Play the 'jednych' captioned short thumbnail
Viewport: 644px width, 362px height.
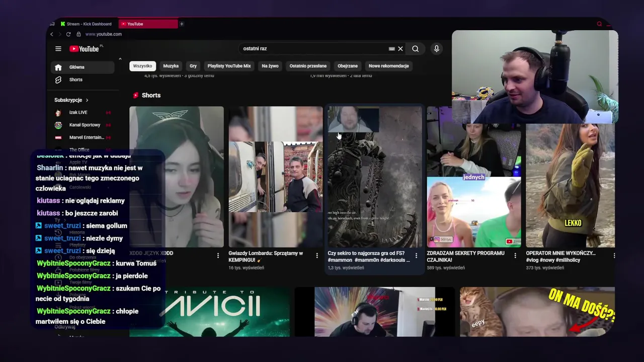coord(474,176)
